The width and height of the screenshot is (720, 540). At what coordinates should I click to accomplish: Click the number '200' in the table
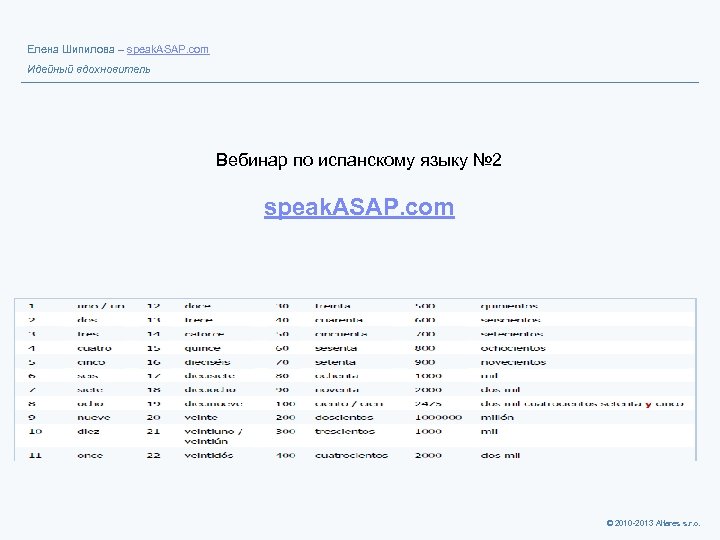286,417
